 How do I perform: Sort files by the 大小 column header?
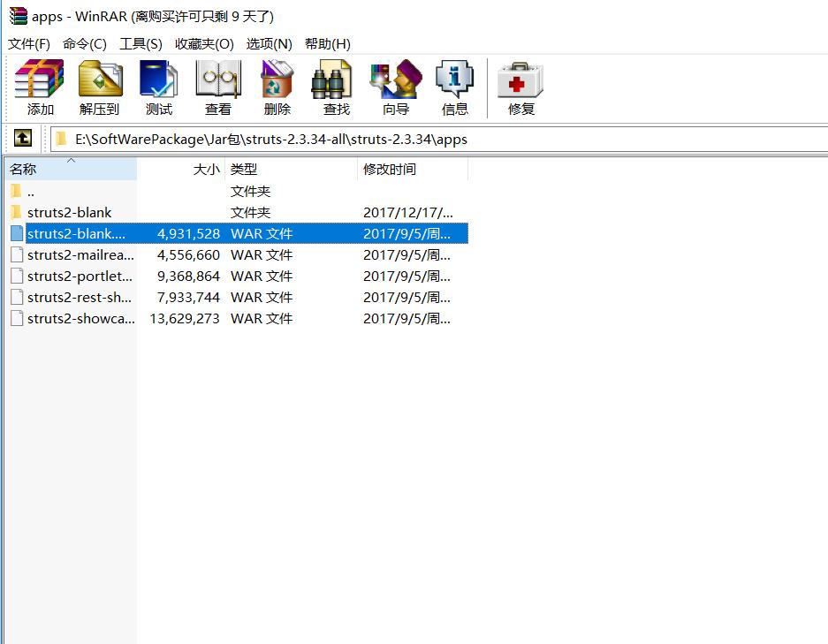tap(181, 169)
